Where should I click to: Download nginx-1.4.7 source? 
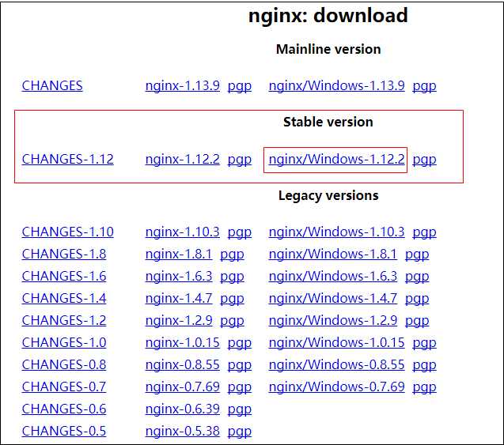pyautogui.click(x=179, y=298)
